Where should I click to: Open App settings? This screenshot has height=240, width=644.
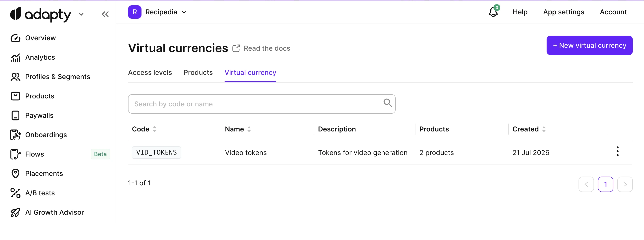[x=564, y=12]
